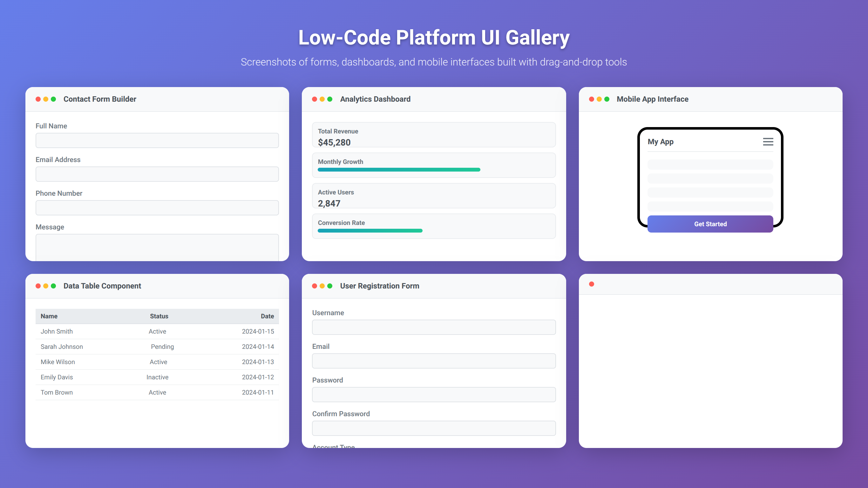Viewport: 868px width, 488px height.
Task: Click the Total Revenue label
Action: (x=338, y=132)
